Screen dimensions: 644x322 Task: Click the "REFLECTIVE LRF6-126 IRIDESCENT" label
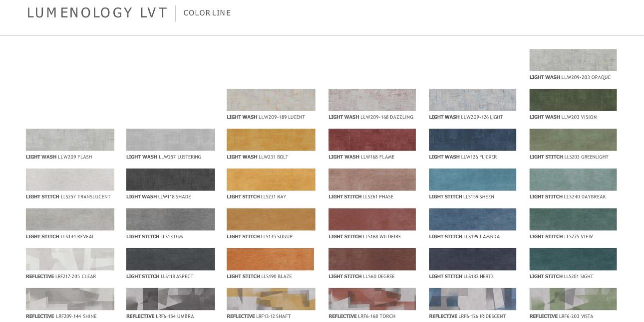467,317
